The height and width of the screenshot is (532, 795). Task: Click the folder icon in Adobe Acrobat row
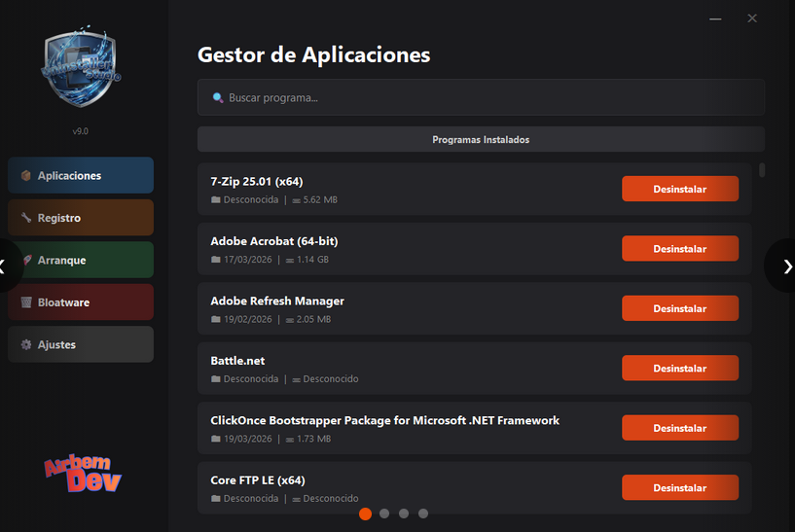pyautogui.click(x=216, y=260)
